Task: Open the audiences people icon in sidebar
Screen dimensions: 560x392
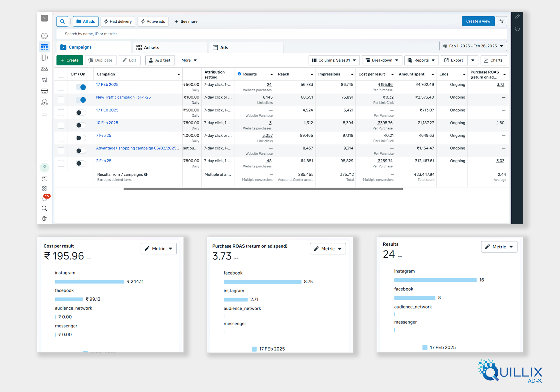Action: click(44, 69)
